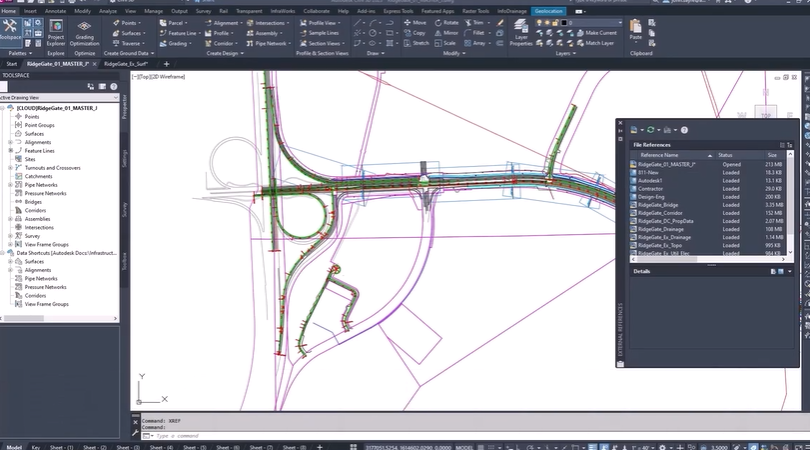Toggle layer on/off lightbulb icon
This screenshot has width=810, height=450.
pos(539,23)
